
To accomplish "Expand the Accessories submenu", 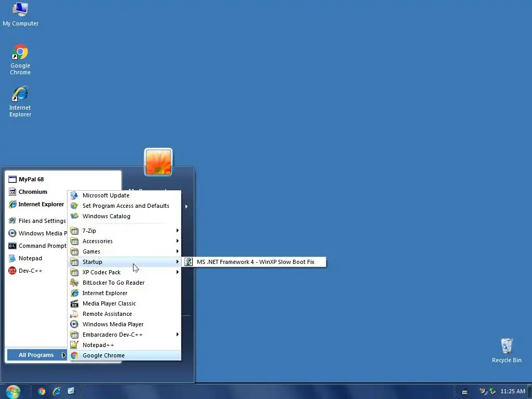I will click(125, 241).
